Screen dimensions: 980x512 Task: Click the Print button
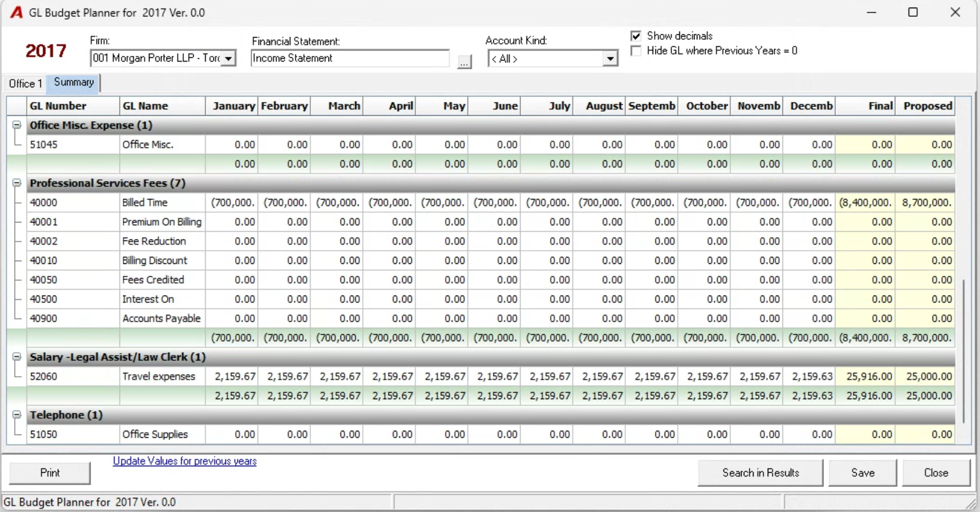[x=50, y=473]
